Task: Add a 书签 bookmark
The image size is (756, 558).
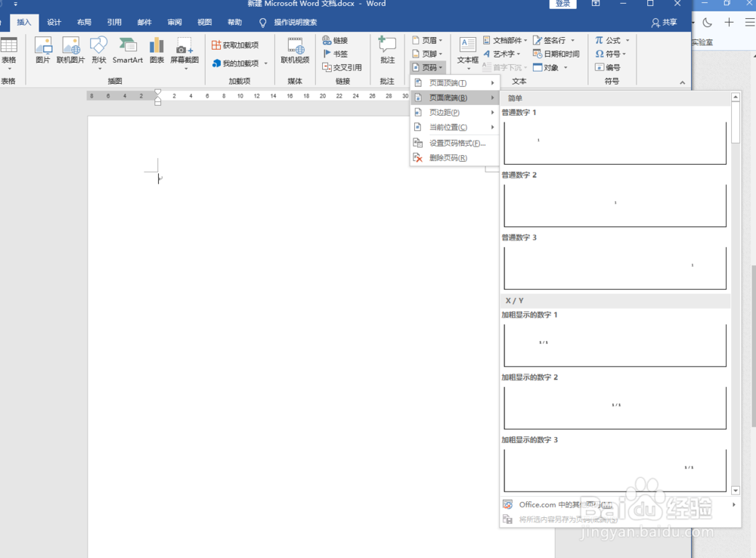Action: point(335,54)
